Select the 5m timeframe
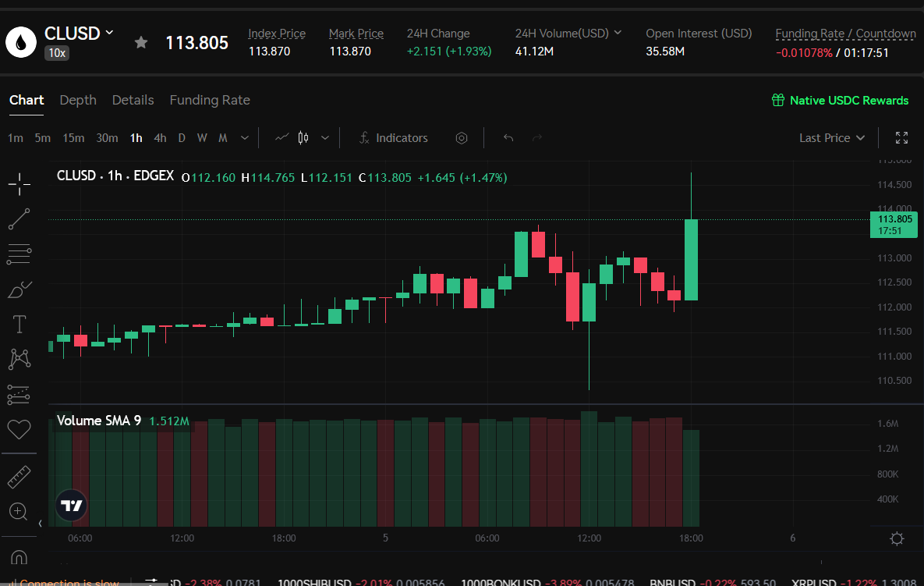 [42, 138]
